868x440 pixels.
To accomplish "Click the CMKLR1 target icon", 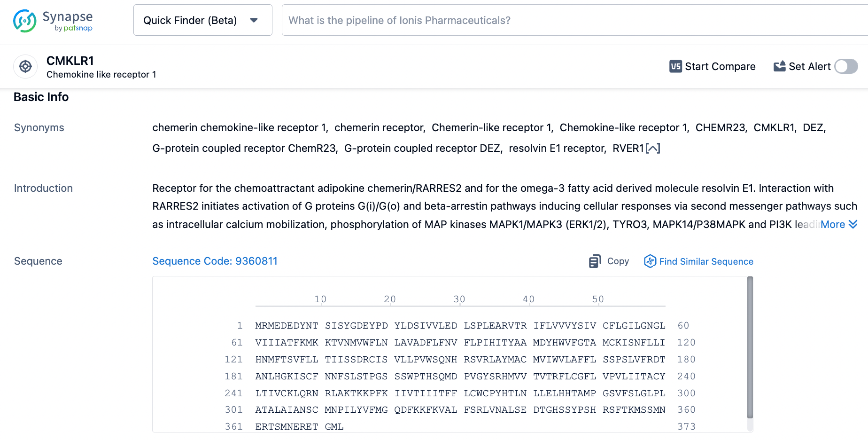I will pyautogui.click(x=25, y=67).
